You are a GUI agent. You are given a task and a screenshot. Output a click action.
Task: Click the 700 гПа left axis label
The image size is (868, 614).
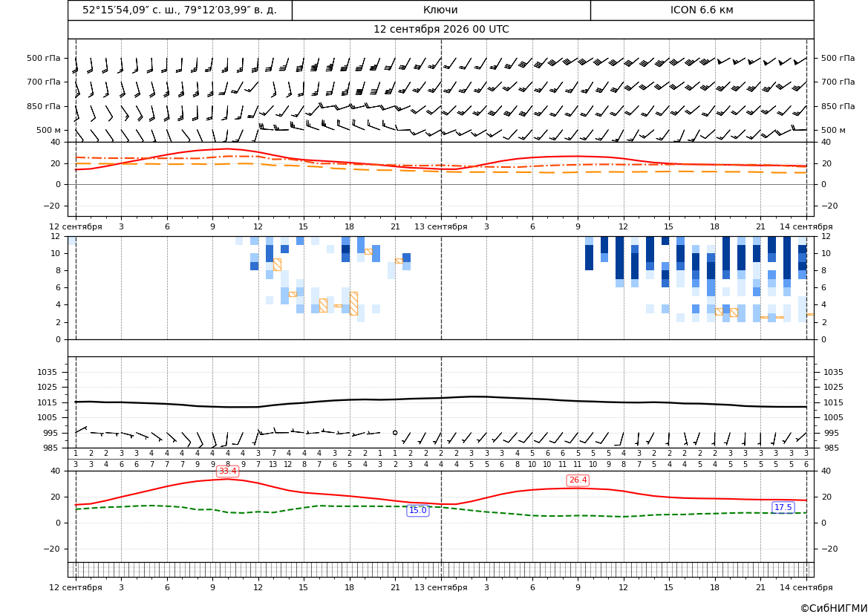(43, 82)
